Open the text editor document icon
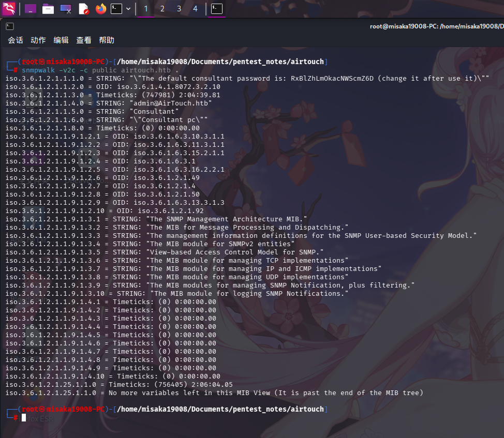 tap(84, 9)
